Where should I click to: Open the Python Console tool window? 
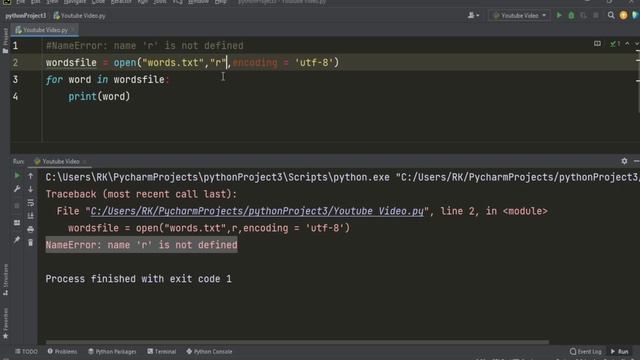pyautogui.click(x=209, y=351)
